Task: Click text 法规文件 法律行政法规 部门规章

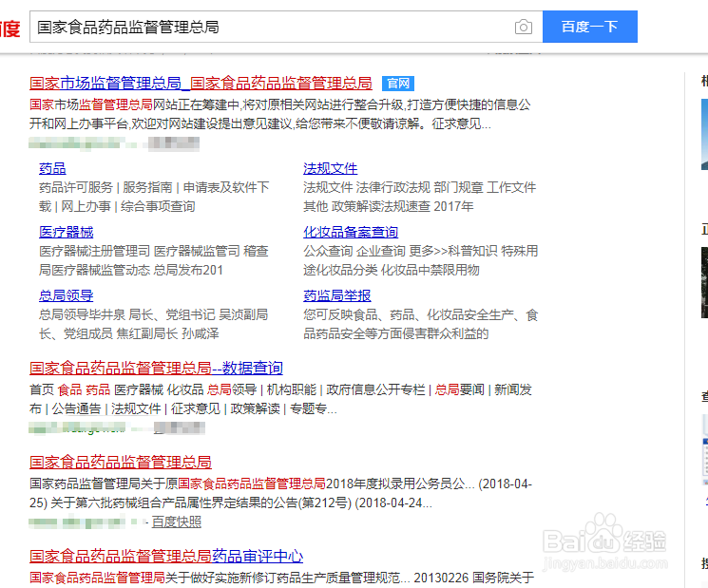Action: pyautogui.click(x=393, y=187)
